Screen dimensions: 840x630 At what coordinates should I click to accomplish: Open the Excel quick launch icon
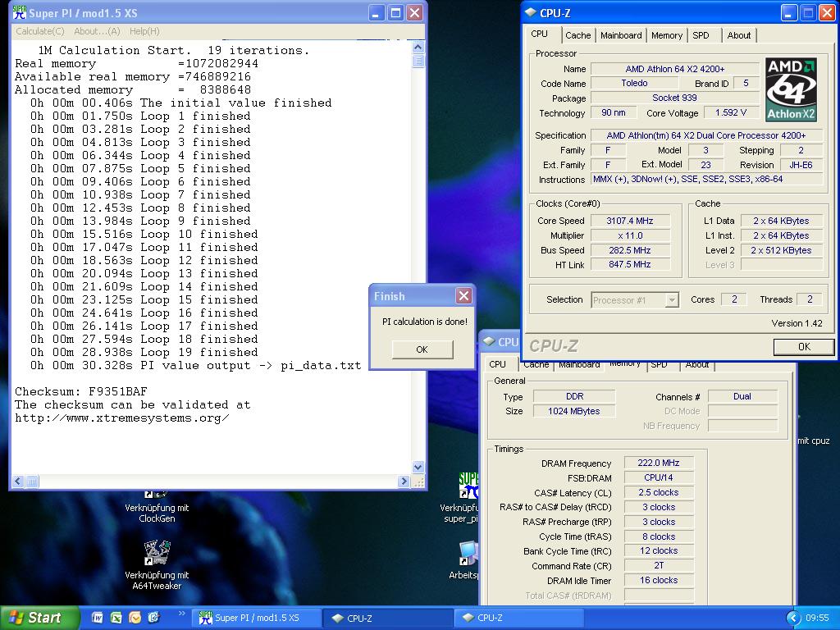pos(116,618)
